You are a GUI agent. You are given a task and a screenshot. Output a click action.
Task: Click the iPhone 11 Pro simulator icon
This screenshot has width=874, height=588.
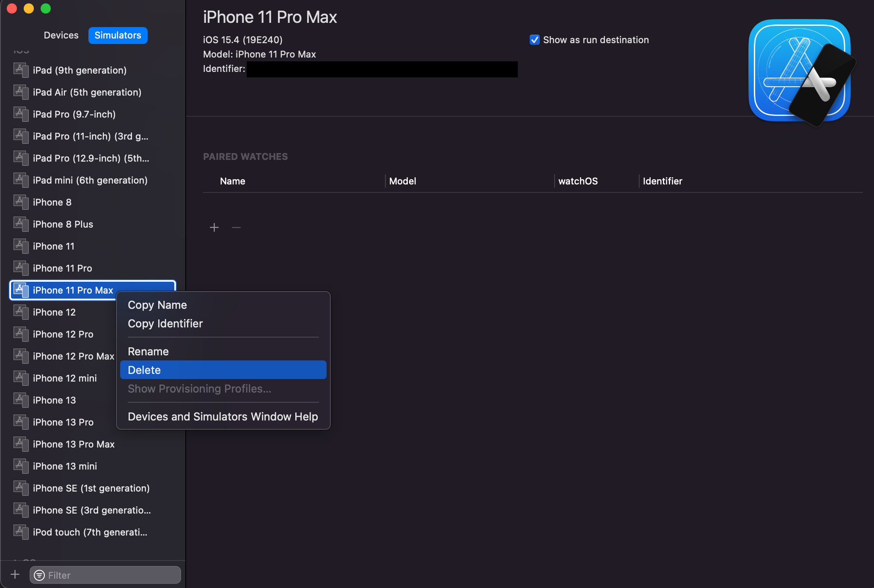coord(21,268)
